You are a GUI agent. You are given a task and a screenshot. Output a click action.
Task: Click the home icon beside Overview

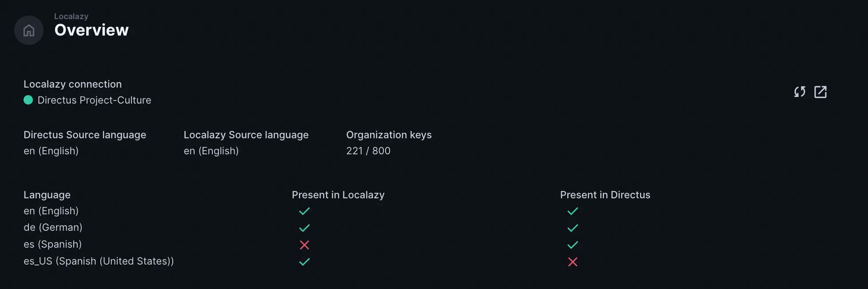coord(29,30)
